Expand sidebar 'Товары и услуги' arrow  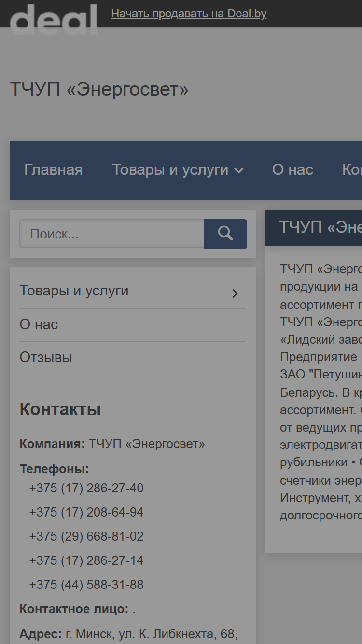[x=235, y=294]
